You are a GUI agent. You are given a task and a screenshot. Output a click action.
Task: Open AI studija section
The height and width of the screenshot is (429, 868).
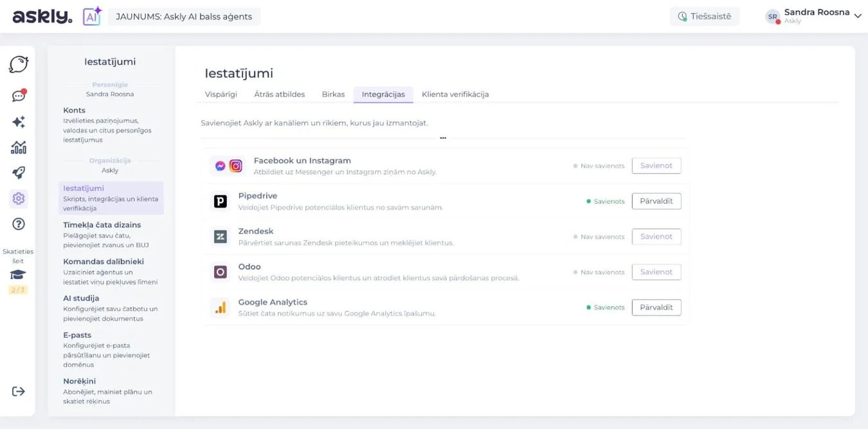click(111, 308)
